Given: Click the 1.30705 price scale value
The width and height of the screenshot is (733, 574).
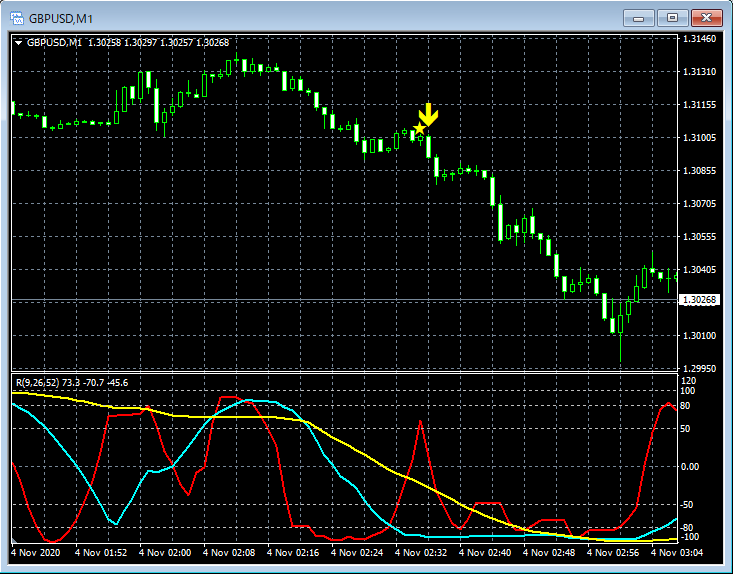Looking at the screenshot, I should [699, 203].
